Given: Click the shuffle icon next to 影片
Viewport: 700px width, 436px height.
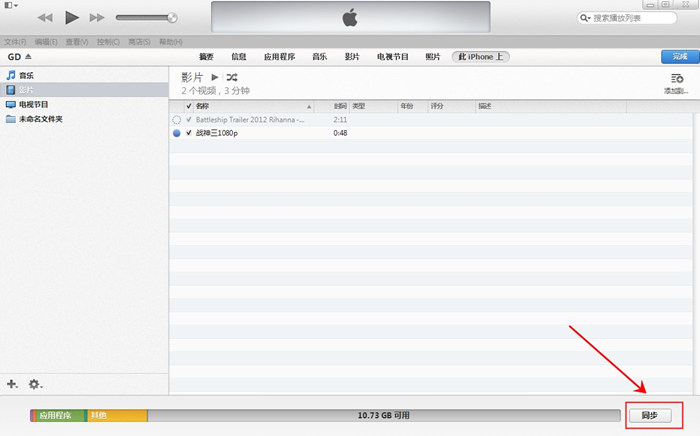Looking at the screenshot, I should (x=232, y=77).
